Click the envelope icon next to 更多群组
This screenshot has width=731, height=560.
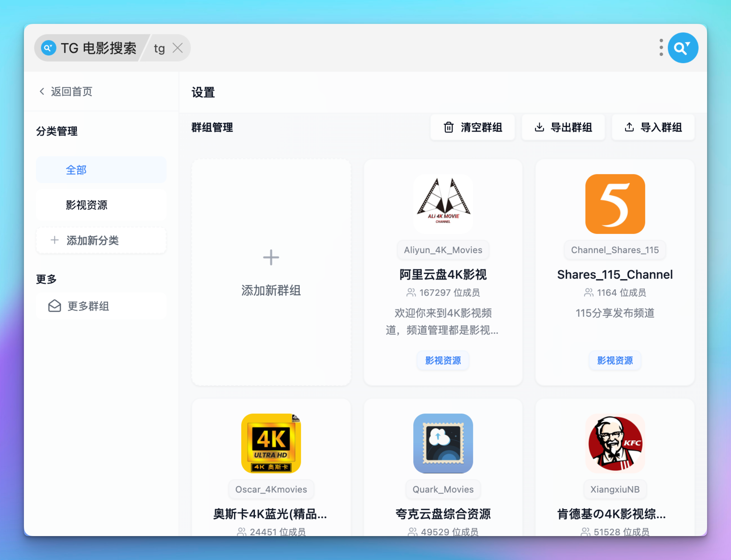point(55,306)
